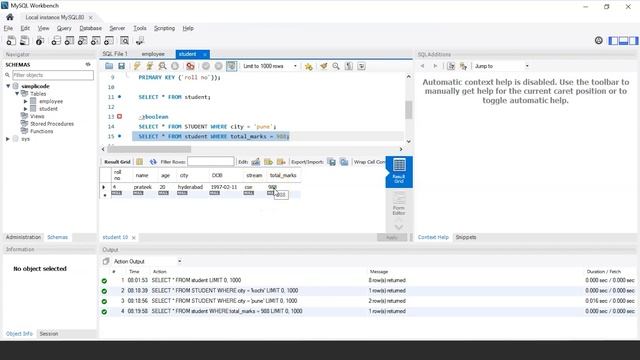Expand the employee table node
This screenshot has height=360, width=640.
coord(25,101)
